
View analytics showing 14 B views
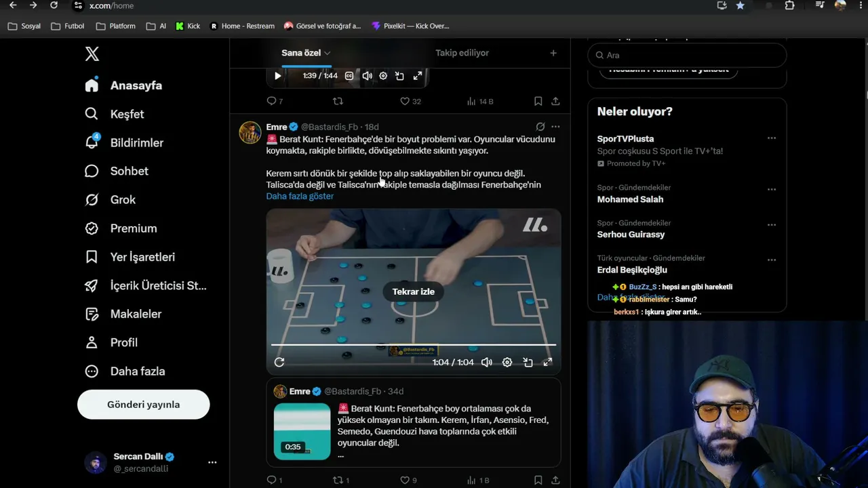tap(480, 102)
